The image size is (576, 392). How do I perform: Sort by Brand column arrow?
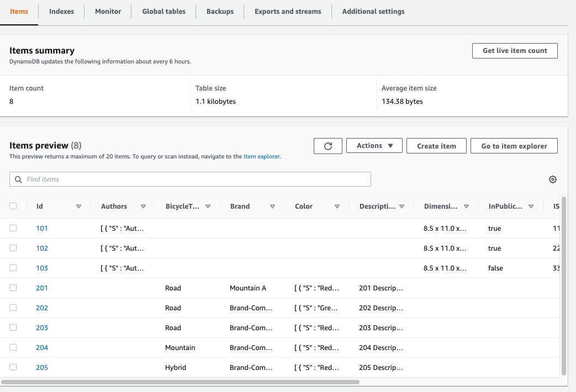[273, 206]
